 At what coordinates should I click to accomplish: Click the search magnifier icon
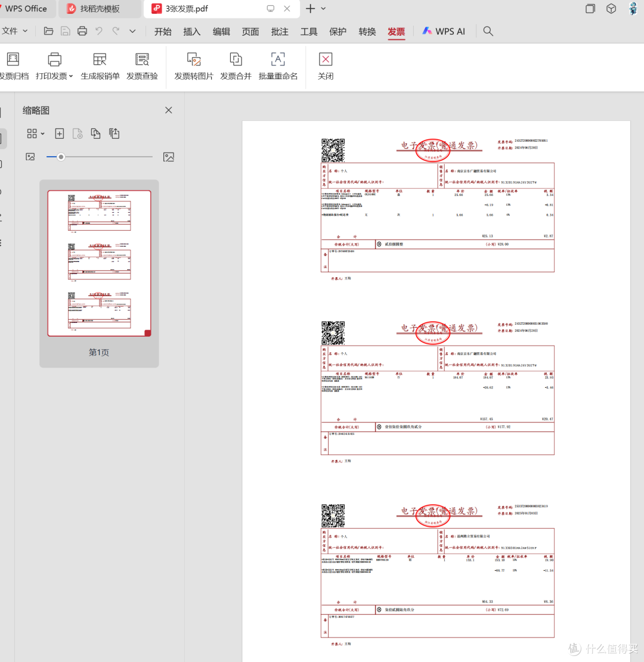(x=488, y=31)
